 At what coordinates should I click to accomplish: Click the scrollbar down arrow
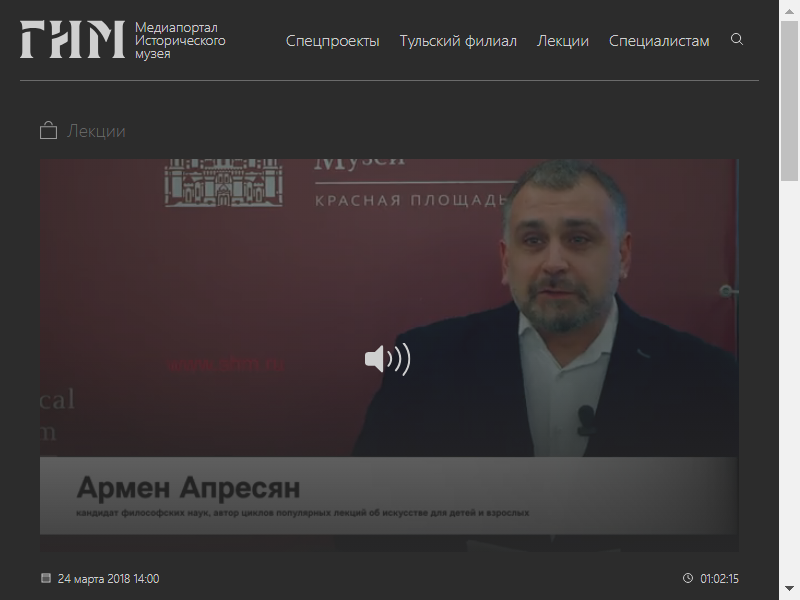pos(789,588)
